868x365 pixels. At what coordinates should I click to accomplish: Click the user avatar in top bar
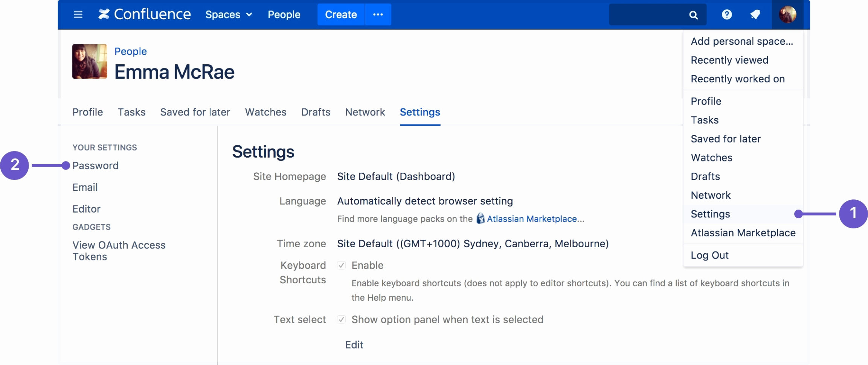787,15
